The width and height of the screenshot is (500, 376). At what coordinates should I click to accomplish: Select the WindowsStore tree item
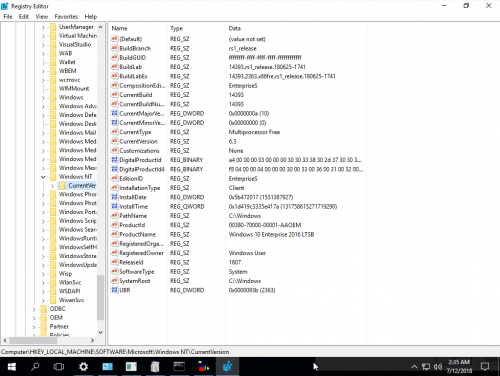(x=78, y=256)
